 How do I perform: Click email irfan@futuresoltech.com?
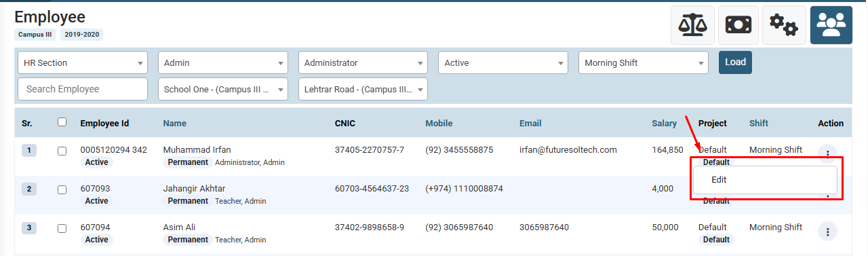(568, 149)
